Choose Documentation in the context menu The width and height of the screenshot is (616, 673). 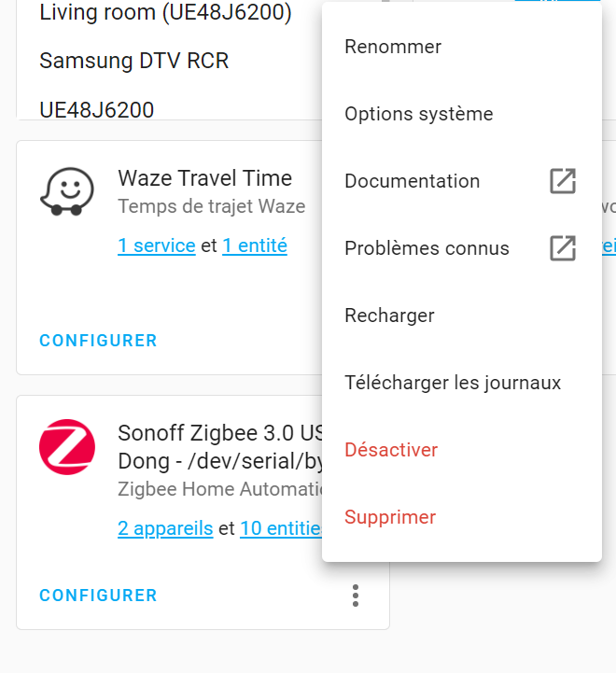pyautogui.click(x=413, y=181)
